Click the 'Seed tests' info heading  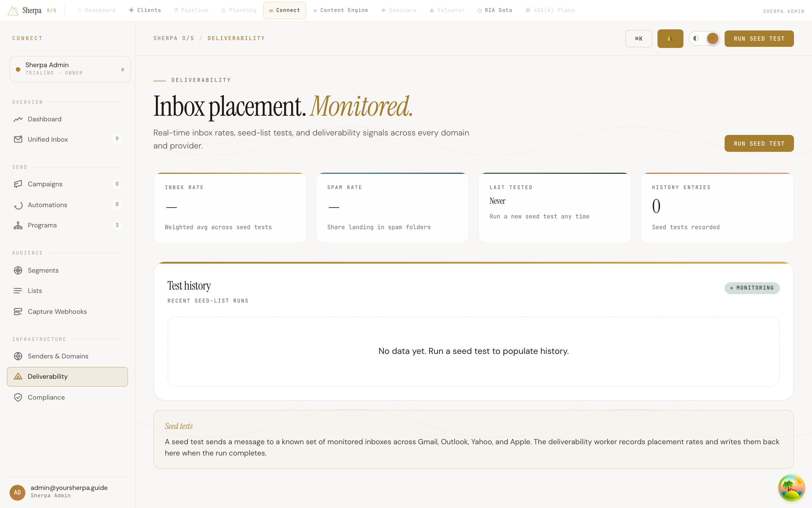pos(178,426)
